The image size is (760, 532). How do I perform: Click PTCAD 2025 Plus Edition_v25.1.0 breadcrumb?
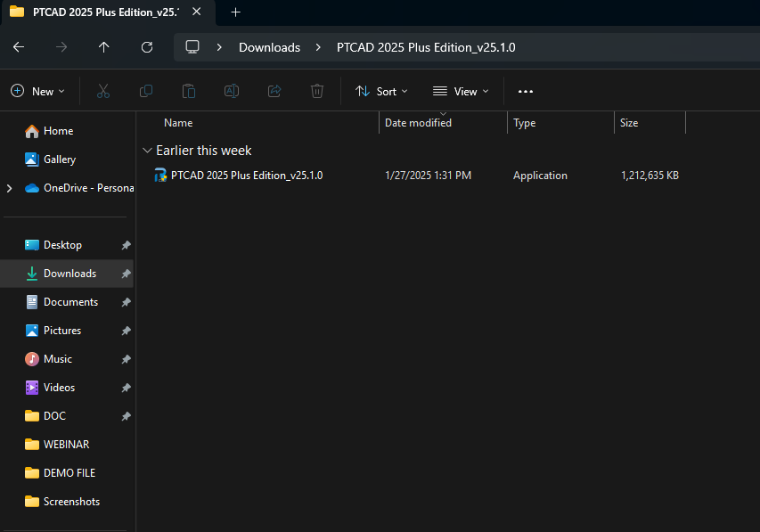tap(426, 47)
